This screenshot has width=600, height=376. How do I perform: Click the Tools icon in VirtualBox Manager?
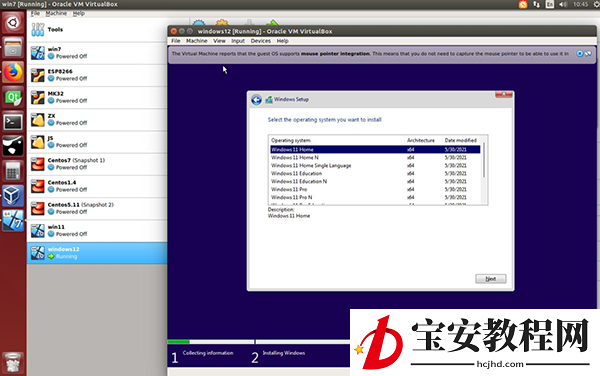[38, 29]
